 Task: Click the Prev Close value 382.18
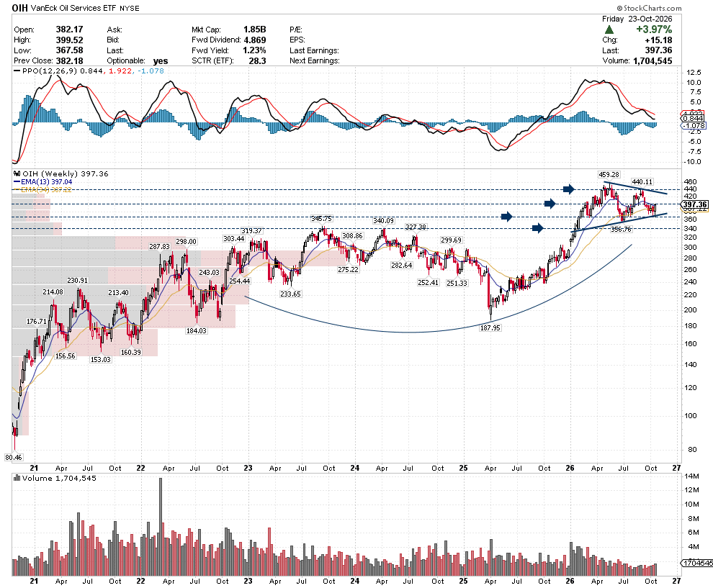[x=70, y=61]
